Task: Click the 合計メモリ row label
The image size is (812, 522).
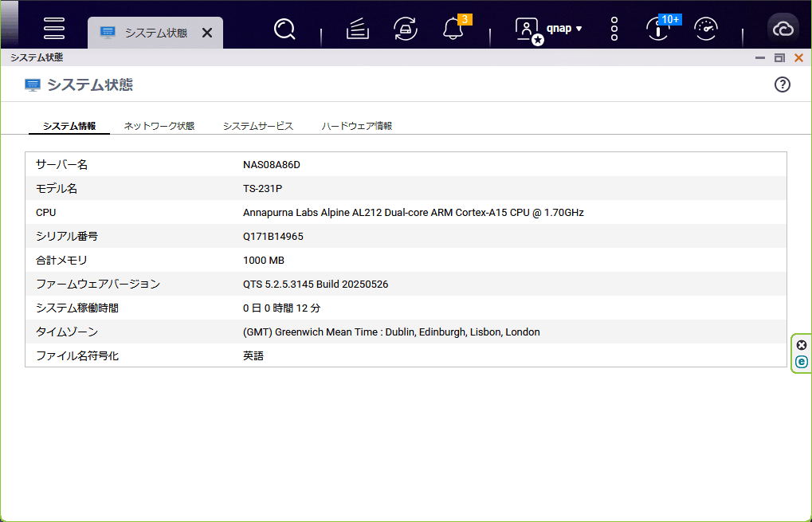Action: (61, 261)
